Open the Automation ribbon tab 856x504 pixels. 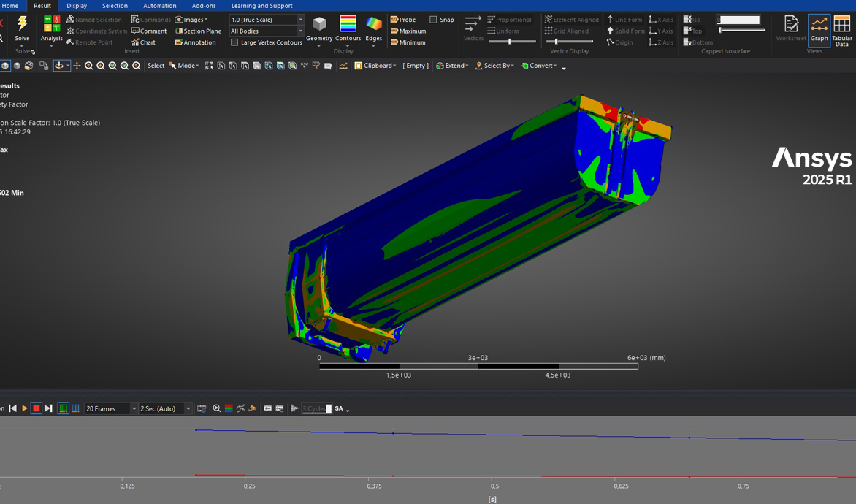coord(159,6)
